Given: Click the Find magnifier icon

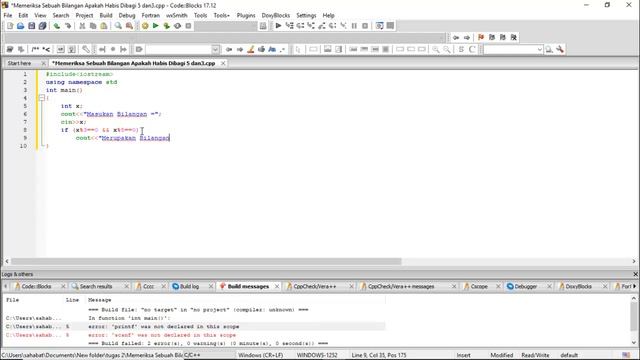Looking at the screenshot, I should click(118, 26).
